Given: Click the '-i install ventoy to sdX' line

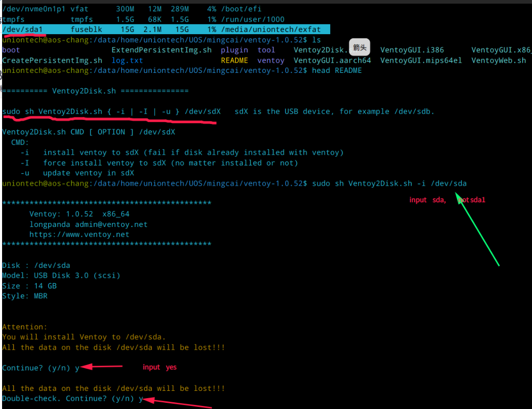Looking at the screenshot, I should [x=182, y=153].
